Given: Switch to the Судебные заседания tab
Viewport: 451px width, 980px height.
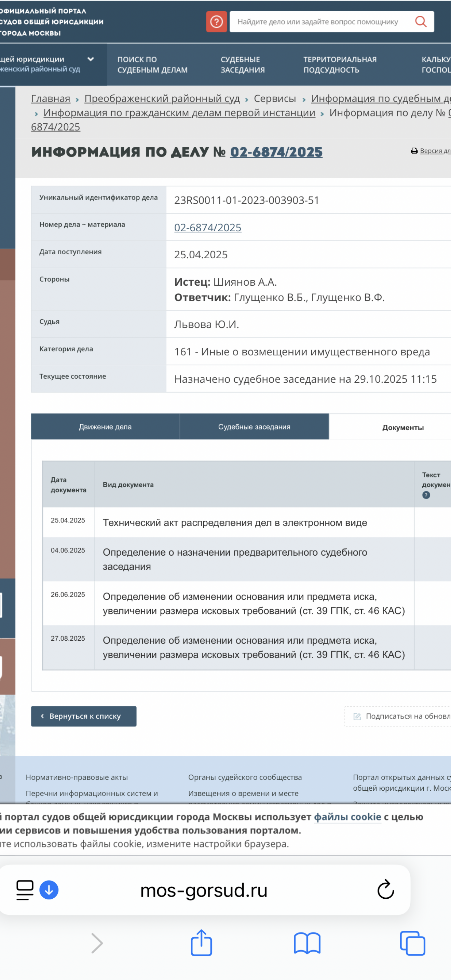Looking at the screenshot, I should click(254, 427).
